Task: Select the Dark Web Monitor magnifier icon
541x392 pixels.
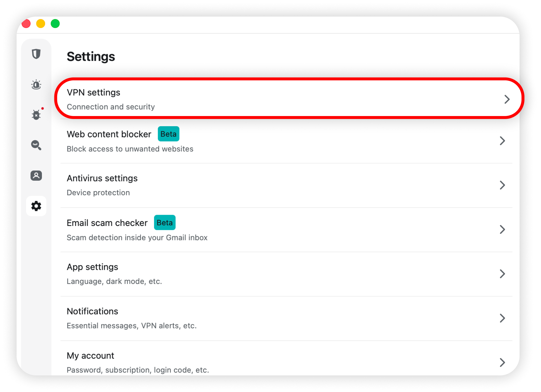Action: (36, 145)
